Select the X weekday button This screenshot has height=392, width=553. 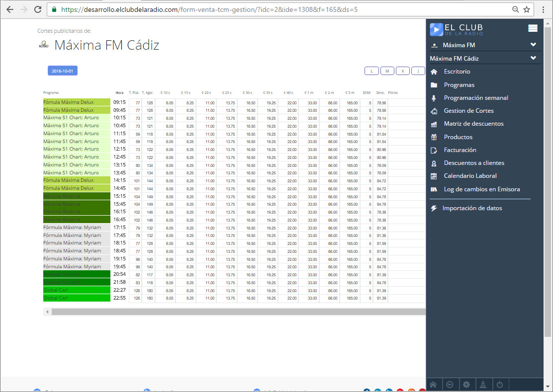pos(402,71)
